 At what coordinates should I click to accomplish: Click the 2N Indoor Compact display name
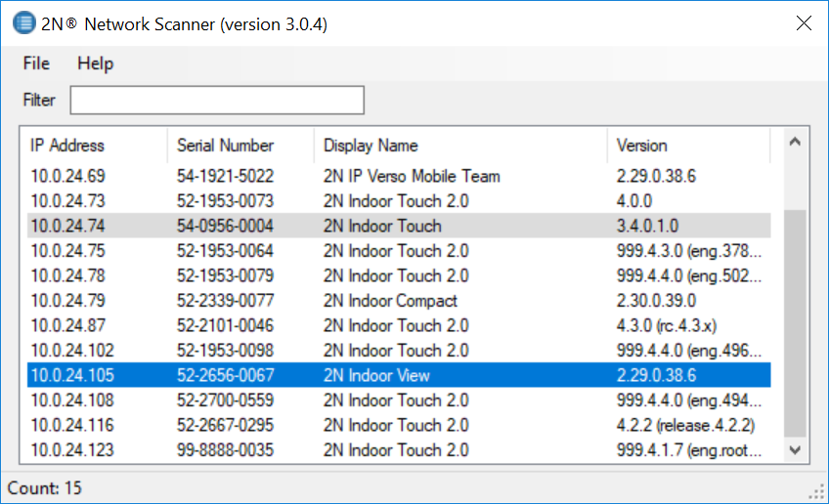click(x=390, y=300)
